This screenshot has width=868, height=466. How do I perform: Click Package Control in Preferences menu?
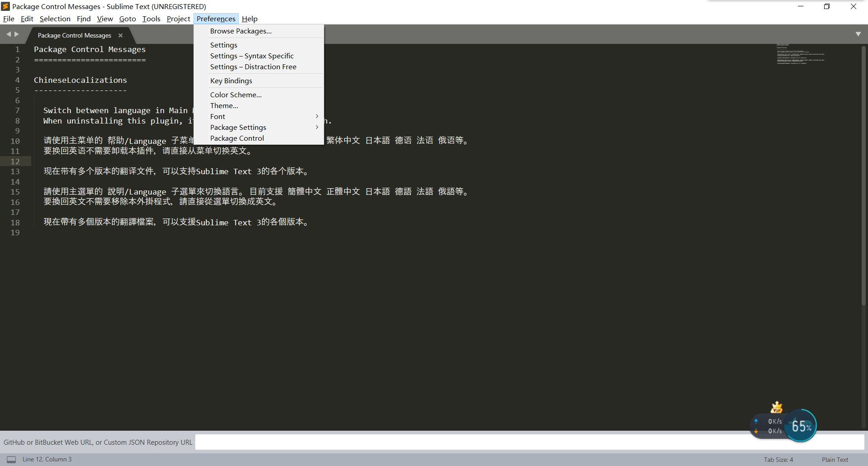pos(259,138)
